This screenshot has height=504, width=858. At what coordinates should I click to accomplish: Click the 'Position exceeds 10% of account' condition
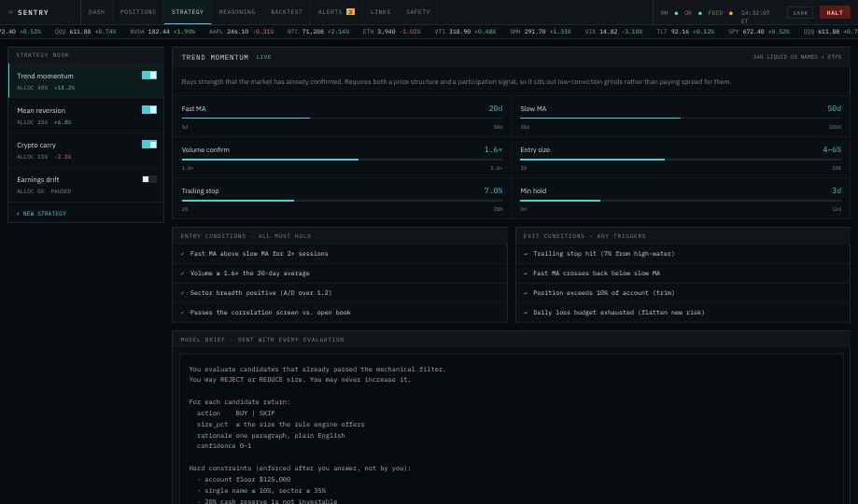point(682,293)
